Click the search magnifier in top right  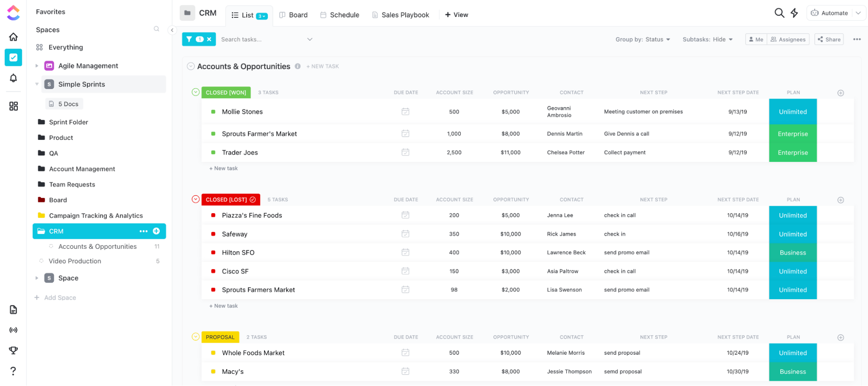[x=779, y=13]
